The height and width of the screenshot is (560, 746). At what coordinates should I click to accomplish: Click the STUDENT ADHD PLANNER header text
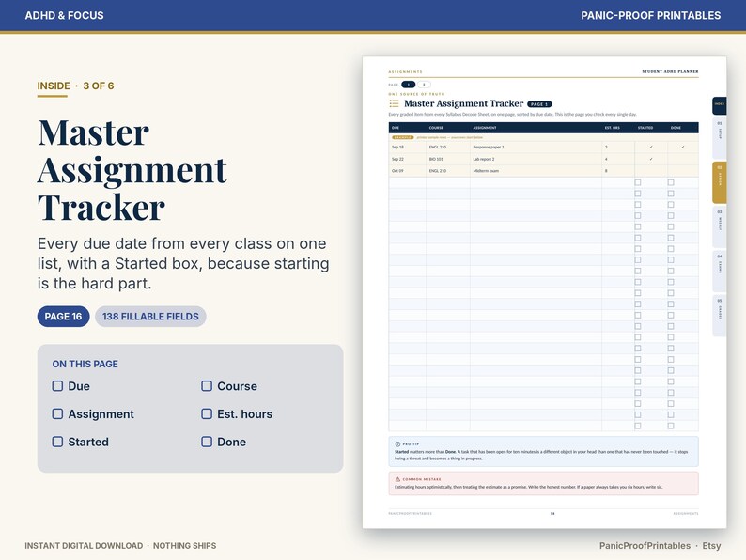click(x=670, y=71)
